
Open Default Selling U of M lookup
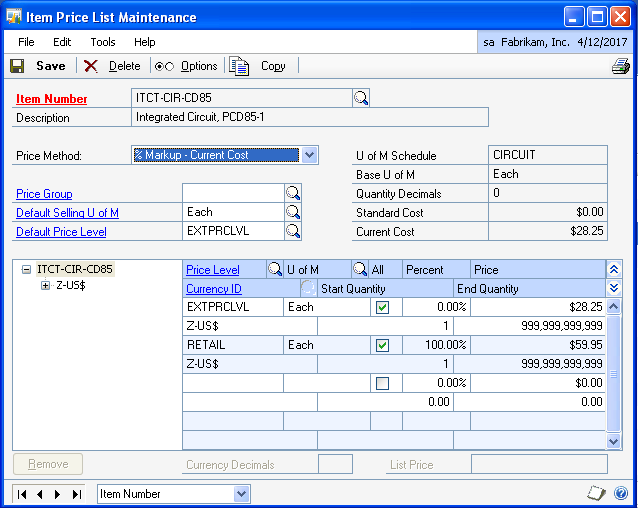click(293, 212)
